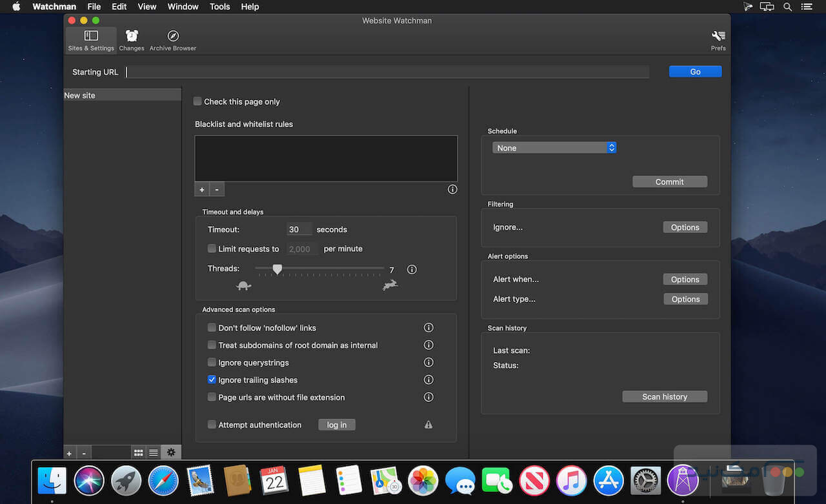This screenshot has width=826, height=504.
Task: Open the site list action gear menu
Action: coord(170,452)
